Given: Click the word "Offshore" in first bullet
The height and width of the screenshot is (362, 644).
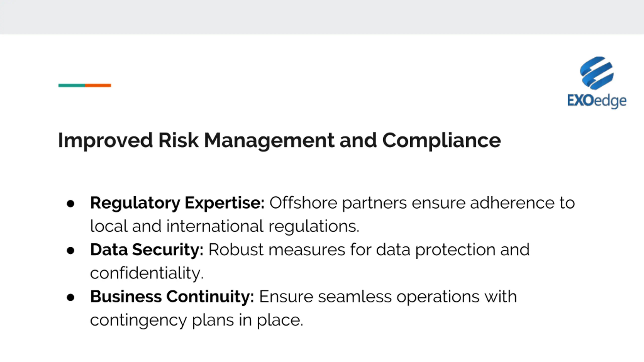Looking at the screenshot, I should pyautogui.click(x=303, y=203).
